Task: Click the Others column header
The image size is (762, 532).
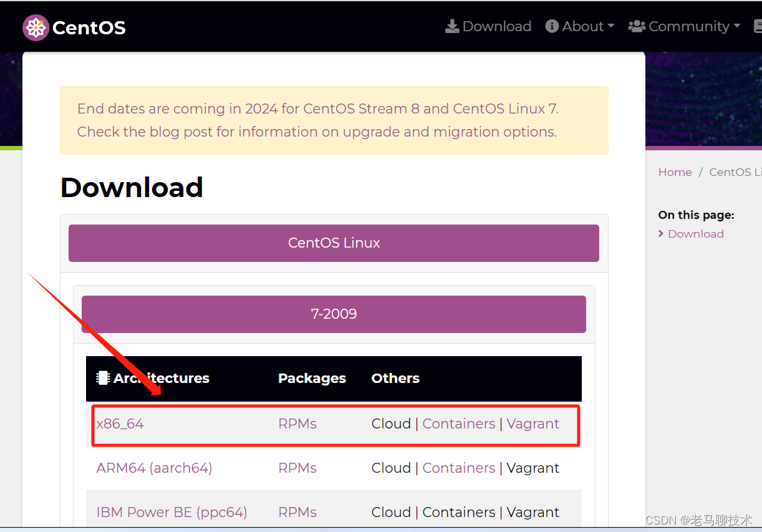Action: click(x=395, y=378)
